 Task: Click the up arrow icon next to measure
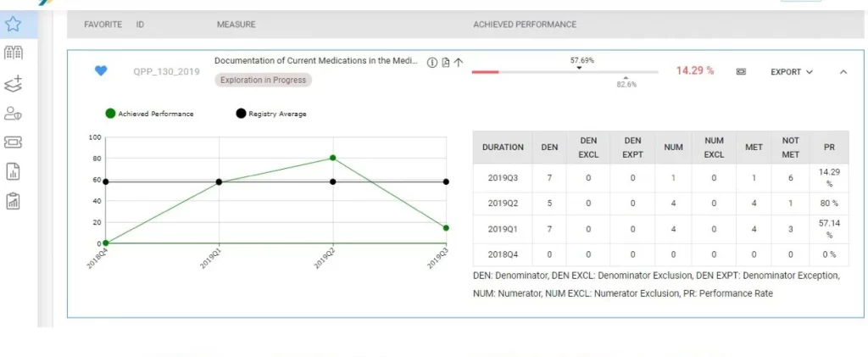[459, 63]
